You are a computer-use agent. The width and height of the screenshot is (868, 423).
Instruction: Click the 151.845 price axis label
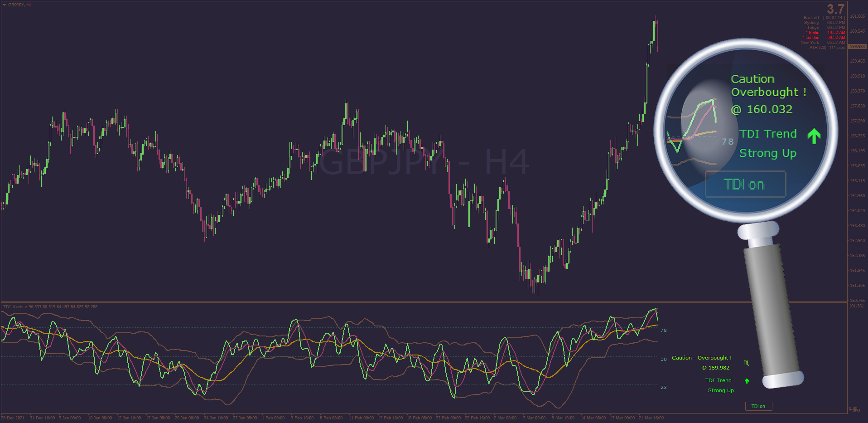[x=857, y=271]
